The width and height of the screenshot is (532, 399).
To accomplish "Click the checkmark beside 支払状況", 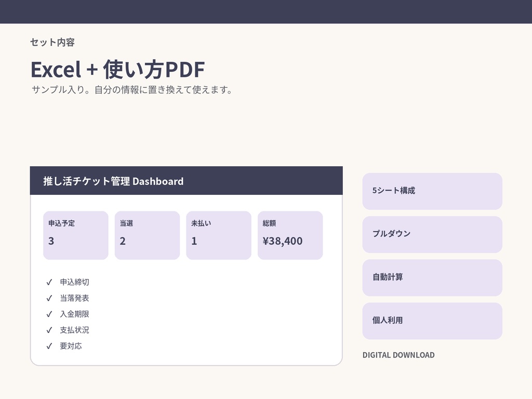I will coord(49,330).
